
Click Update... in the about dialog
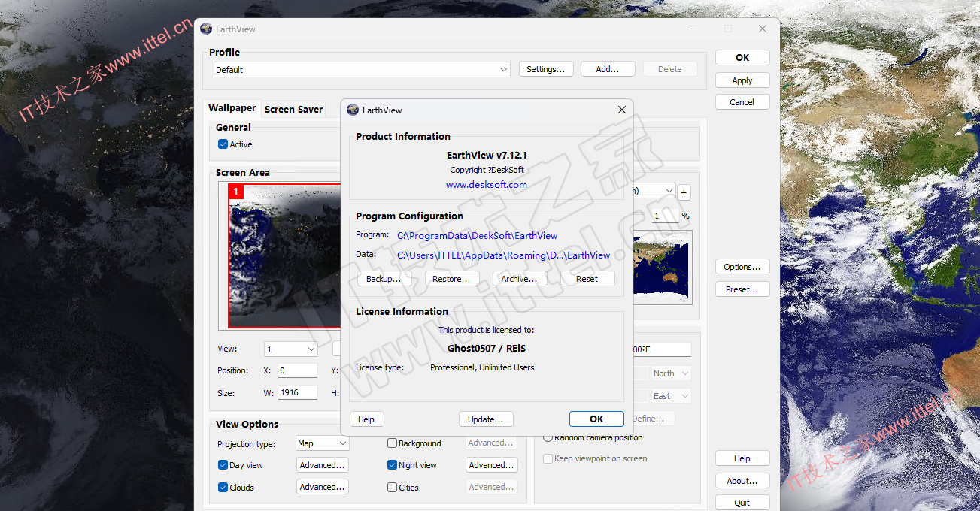coord(486,419)
